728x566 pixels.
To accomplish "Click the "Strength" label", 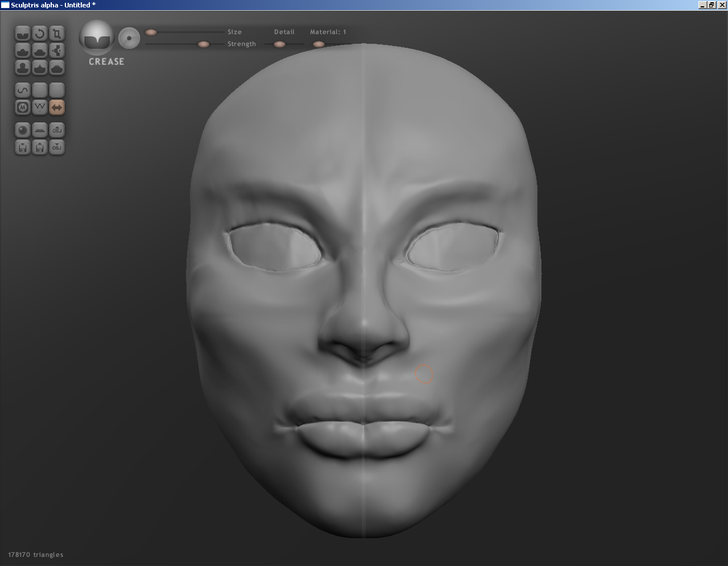I will (x=242, y=44).
